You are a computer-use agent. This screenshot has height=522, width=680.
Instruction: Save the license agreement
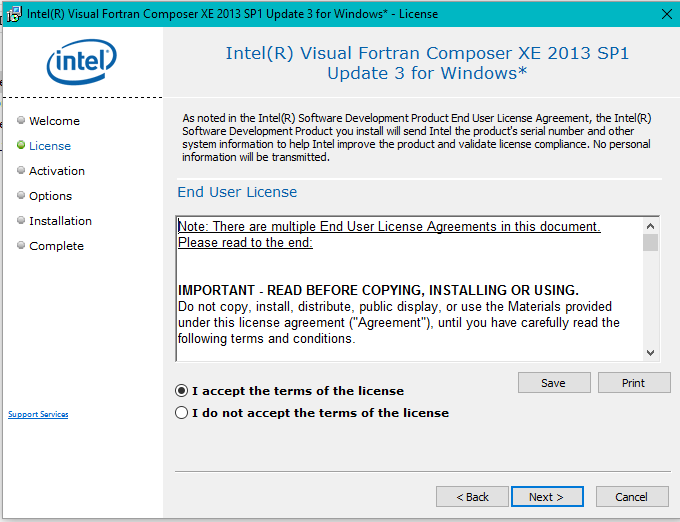coord(553,383)
